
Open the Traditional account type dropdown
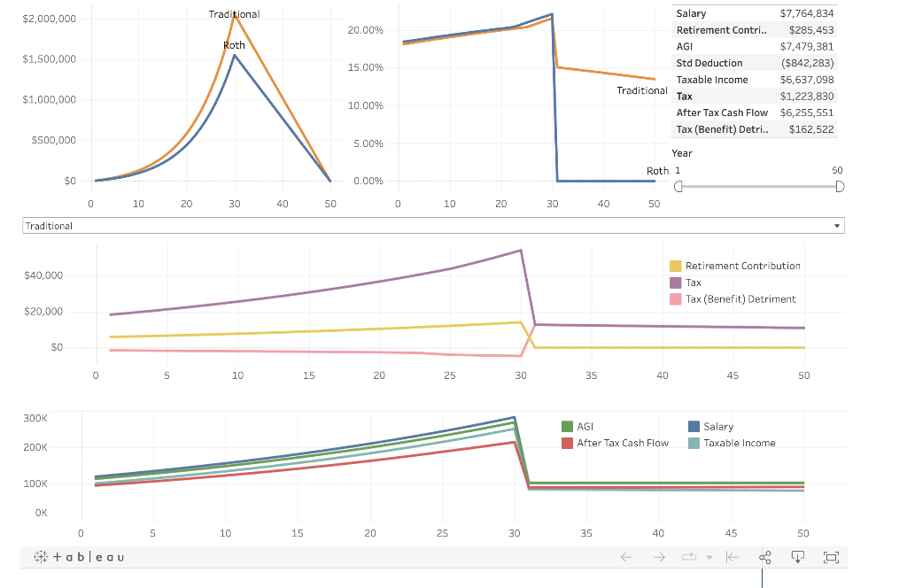(x=433, y=226)
